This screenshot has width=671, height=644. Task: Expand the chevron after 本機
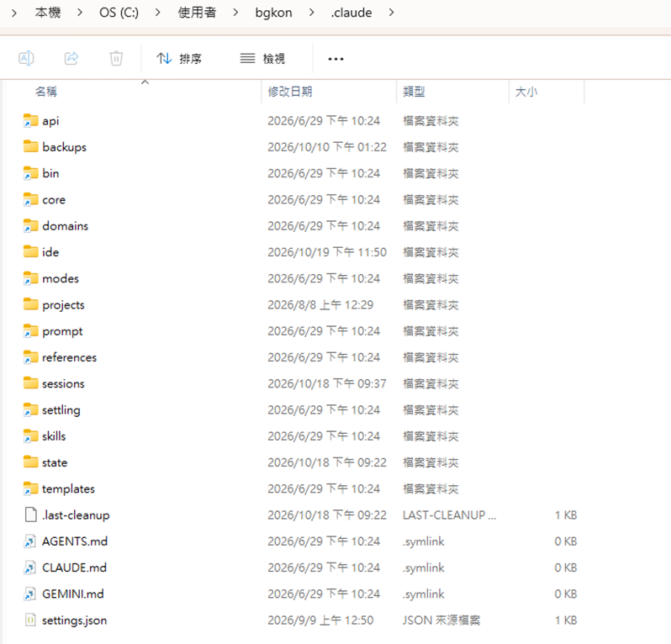[x=80, y=13]
